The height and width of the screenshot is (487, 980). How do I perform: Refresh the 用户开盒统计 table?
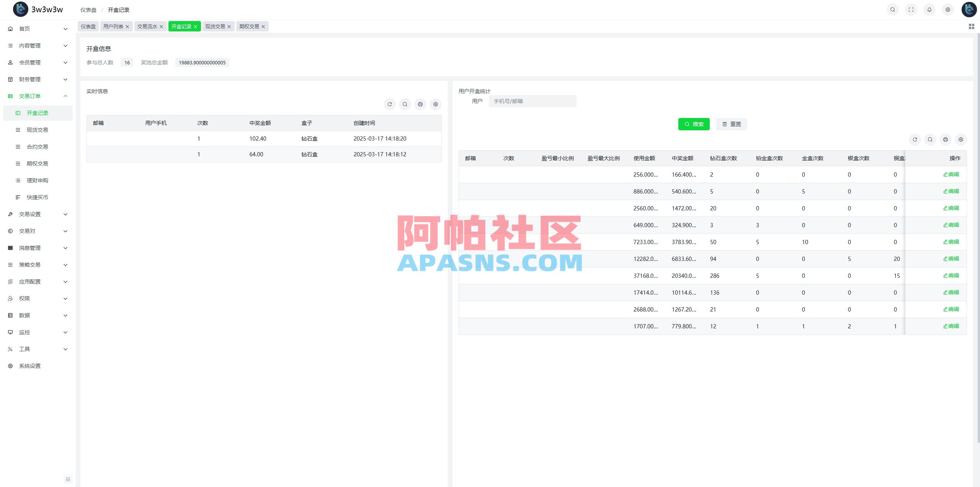(x=915, y=139)
